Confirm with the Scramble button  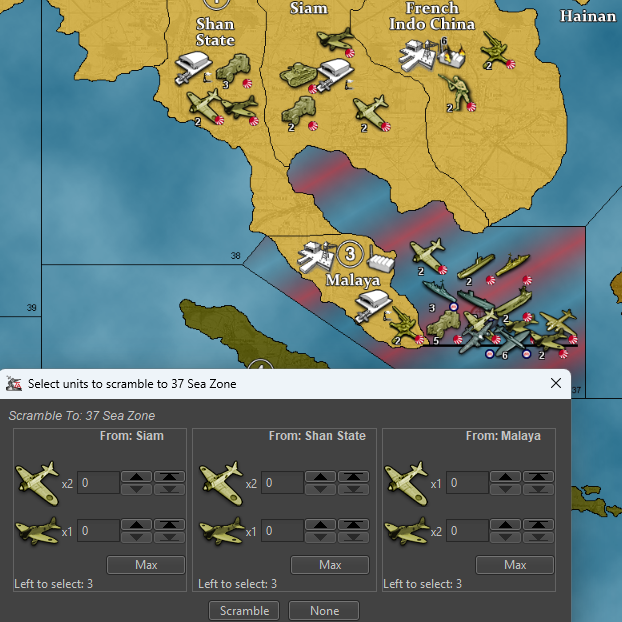pyautogui.click(x=245, y=610)
